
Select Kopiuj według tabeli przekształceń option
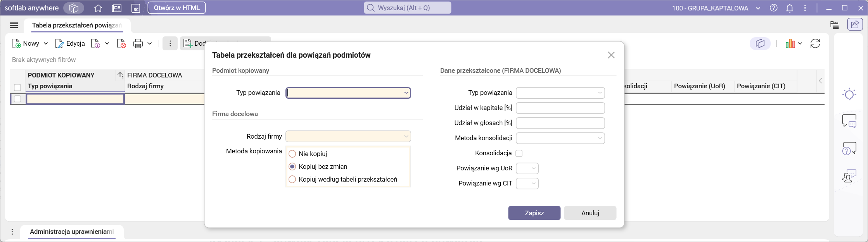coord(292,179)
